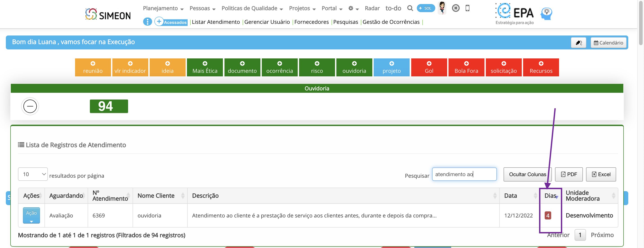Click the Ocultar Colunas button
The image size is (644, 248).
[527, 175]
